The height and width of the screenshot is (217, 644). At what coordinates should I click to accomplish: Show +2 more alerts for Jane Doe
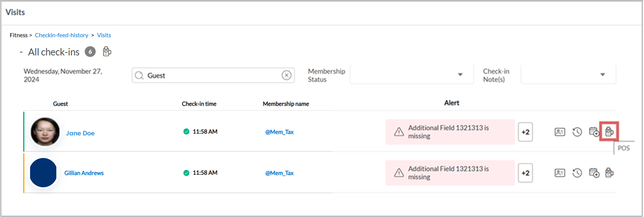tap(525, 132)
